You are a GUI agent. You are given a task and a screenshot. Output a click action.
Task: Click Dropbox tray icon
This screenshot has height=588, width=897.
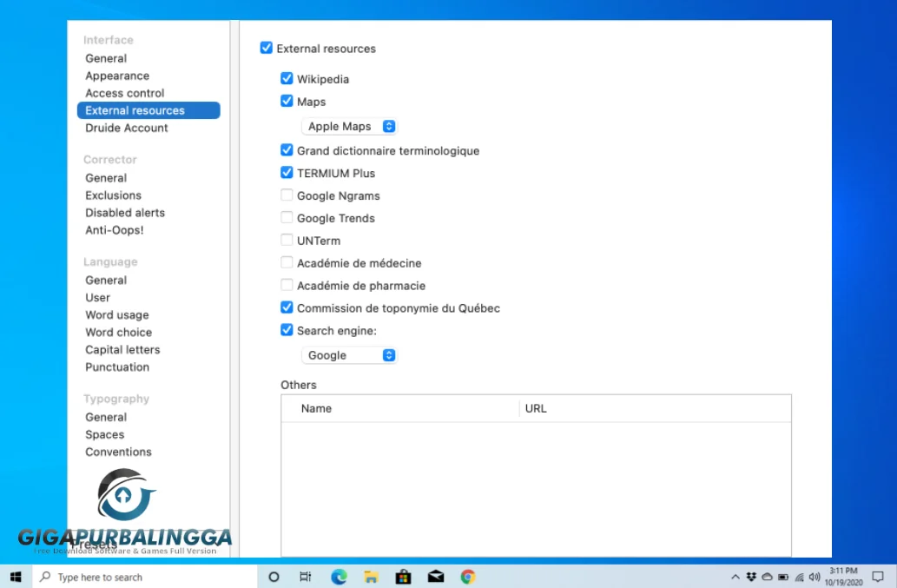751,577
